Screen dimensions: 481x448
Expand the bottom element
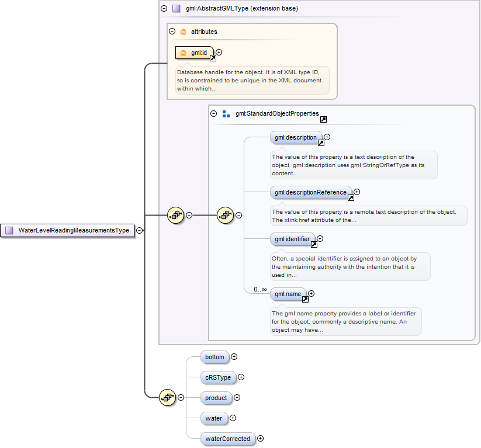(x=234, y=356)
